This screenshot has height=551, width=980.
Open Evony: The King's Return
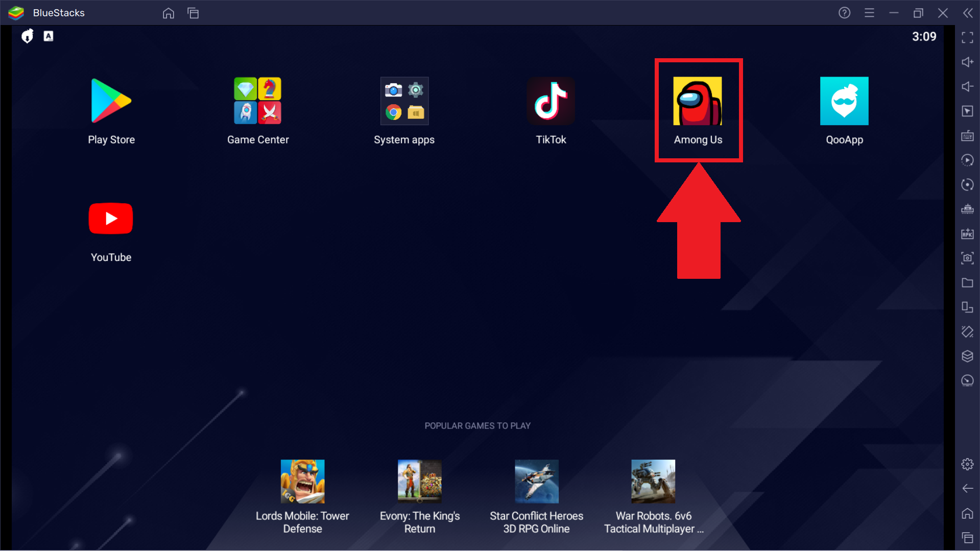[x=420, y=482]
